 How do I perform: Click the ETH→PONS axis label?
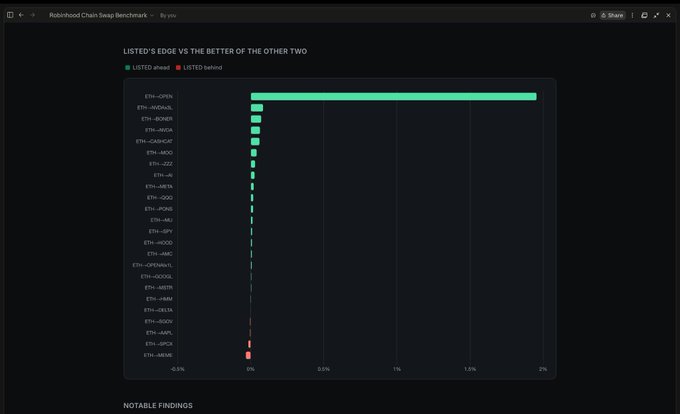click(x=159, y=209)
